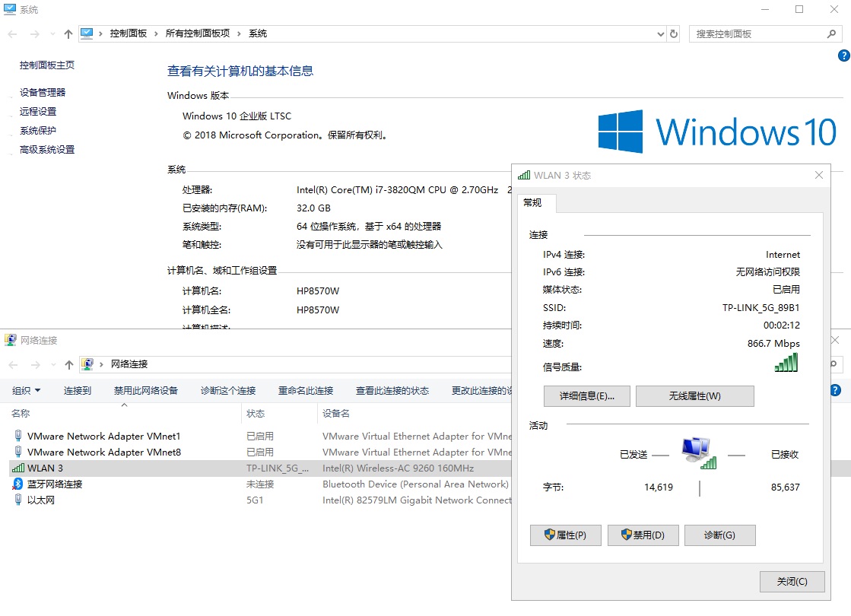Open help via the question mark icon

point(844,56)
